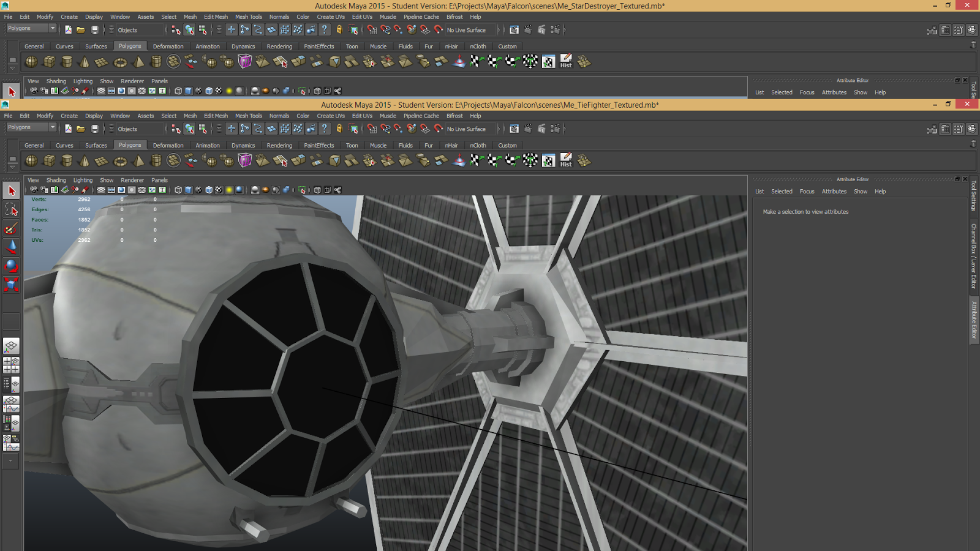Viewport: 980px width, 551px height.
Task: Activate the Scale tool in the TieFighter toolbox
Action: pyautogui.click(x=11, y=285)
